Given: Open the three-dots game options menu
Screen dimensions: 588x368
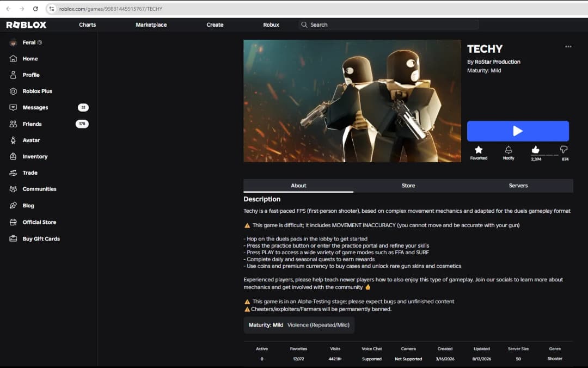Looking at the screenshot, I should pyautogui.click(x=568, y=46).
